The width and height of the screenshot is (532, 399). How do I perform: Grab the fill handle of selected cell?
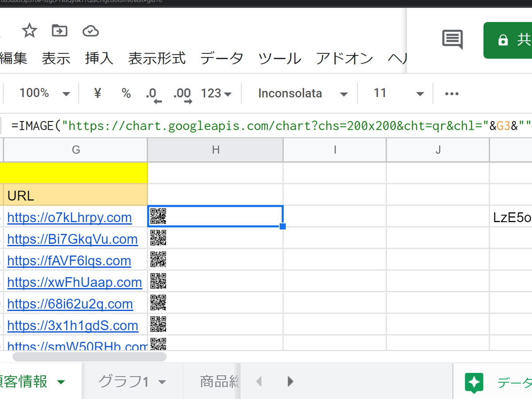pos(283,227)
